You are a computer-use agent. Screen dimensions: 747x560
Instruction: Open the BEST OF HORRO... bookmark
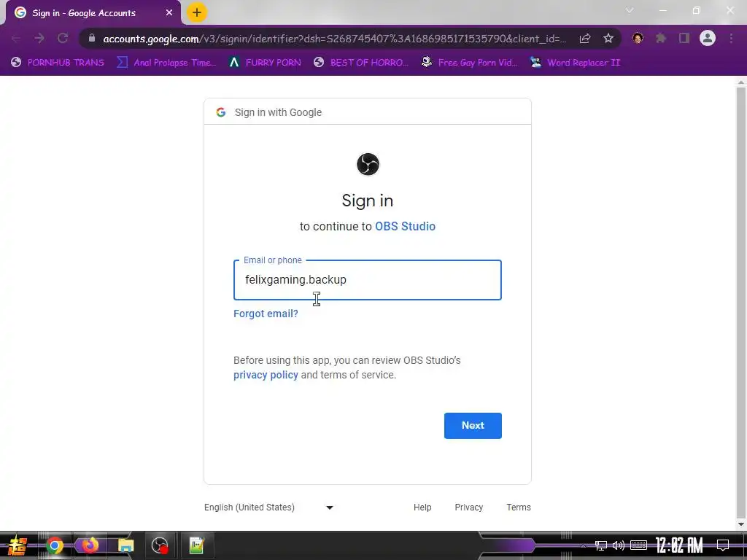tap(360, 63)
